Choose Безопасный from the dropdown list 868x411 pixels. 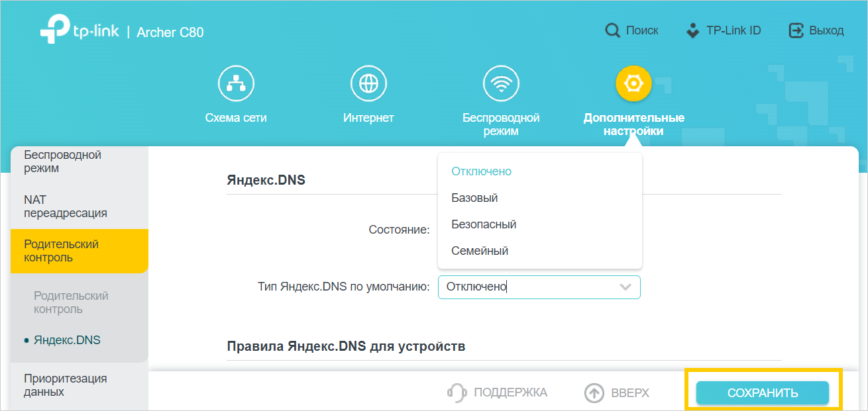click(x=484, y=224)
